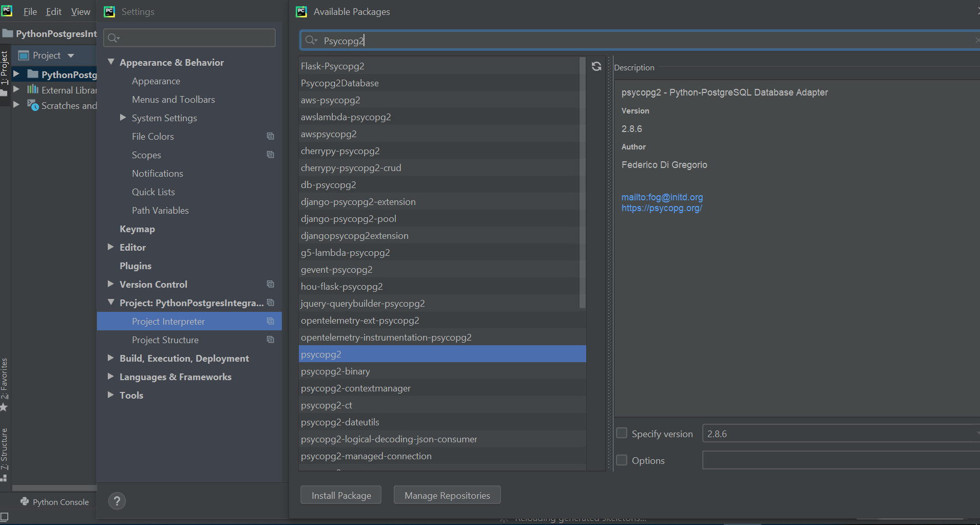Click the reload packages list icon

pyautogui.click(x=596, y=66)
